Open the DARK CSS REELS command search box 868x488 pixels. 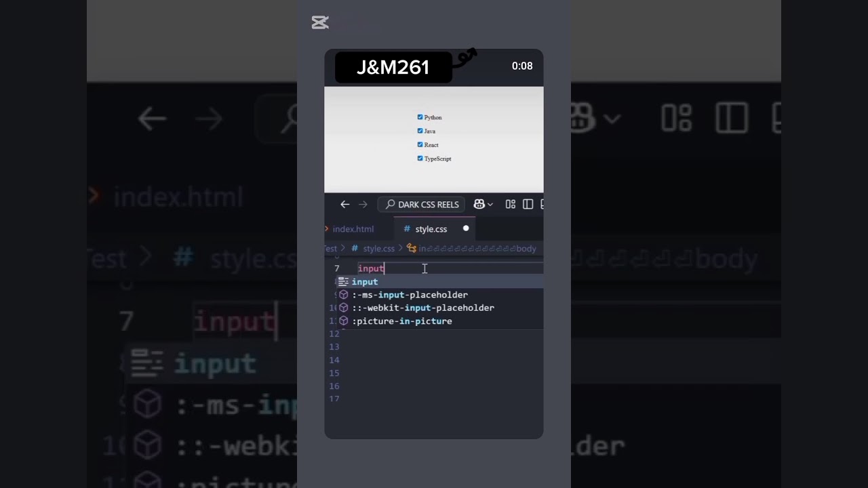pyautogui.click(x=422, y=204)
